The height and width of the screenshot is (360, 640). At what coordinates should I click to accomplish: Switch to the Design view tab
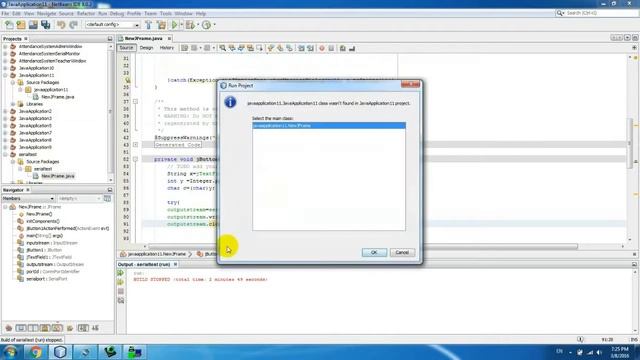(146, 48)
